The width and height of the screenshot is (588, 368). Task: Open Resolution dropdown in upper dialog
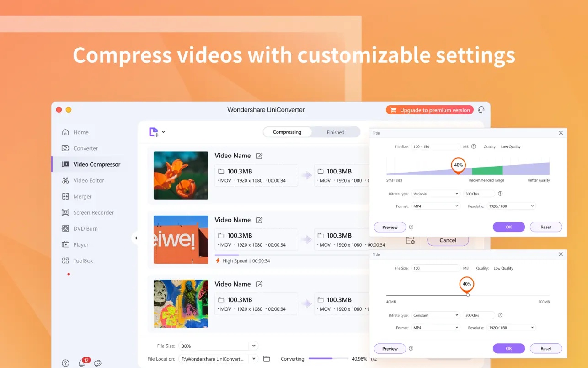point(511,206)
